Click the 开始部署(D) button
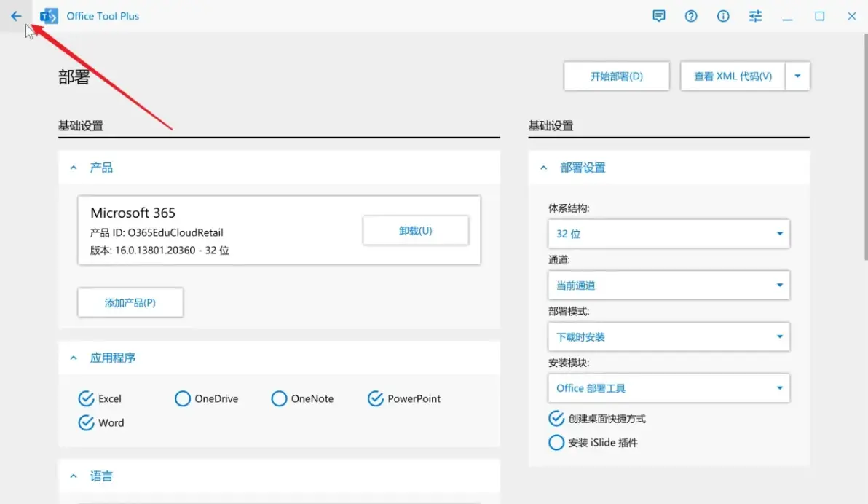This screenshot has width=868, height=504. tap(617, 76)
